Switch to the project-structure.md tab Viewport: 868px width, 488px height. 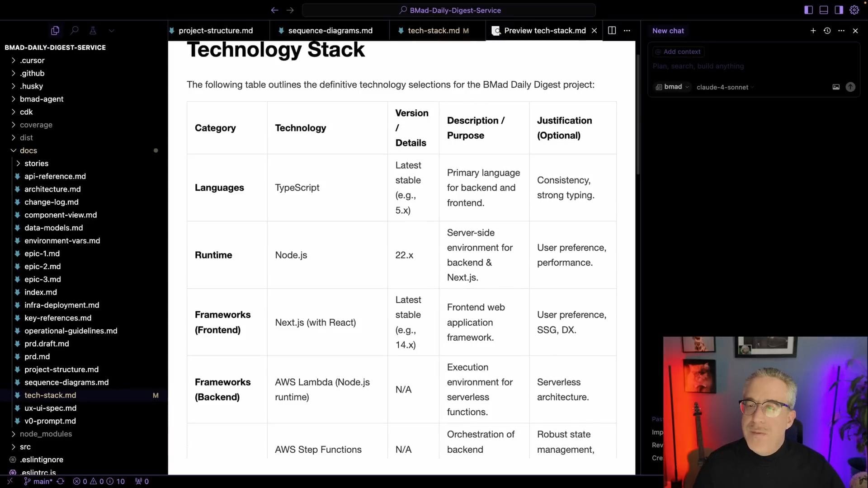click(x=216, y=31)
